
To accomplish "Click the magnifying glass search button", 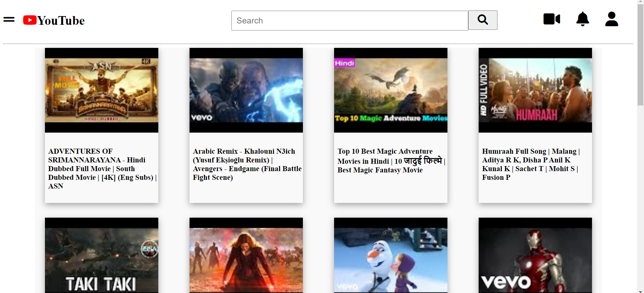I will (483, 20).
